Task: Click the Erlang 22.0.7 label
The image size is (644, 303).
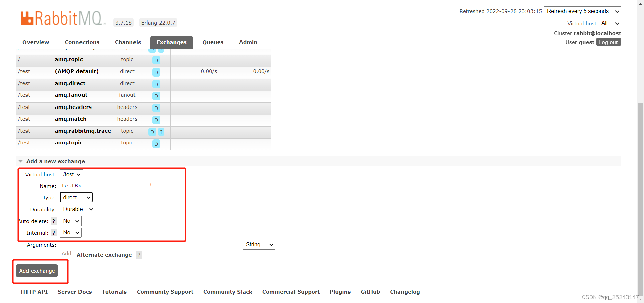Action: click(x=158, y=23)
